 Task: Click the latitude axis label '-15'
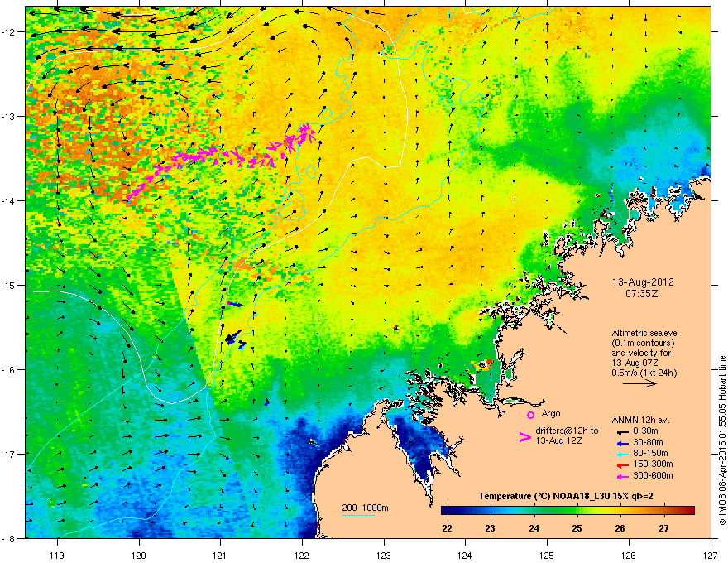[9, 285]
